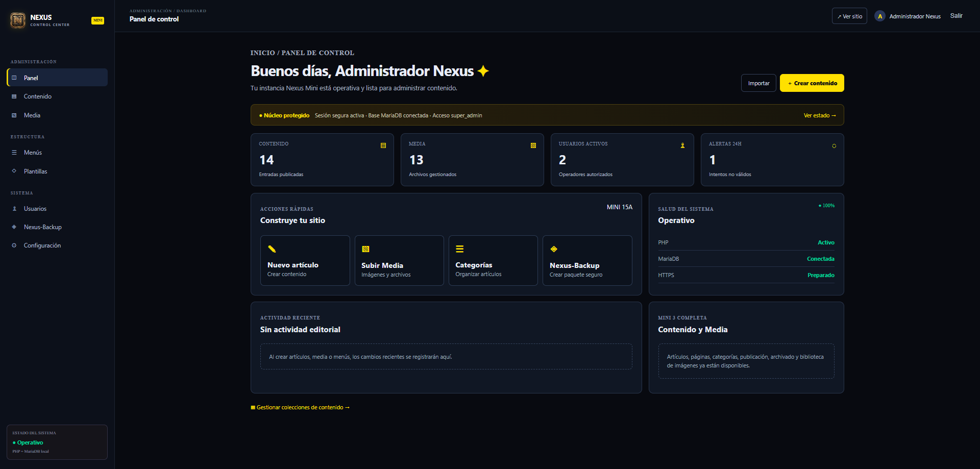Go to Plantillas in sidebar
This screenshot has width=980, height=469.
(x=57, y=171)
